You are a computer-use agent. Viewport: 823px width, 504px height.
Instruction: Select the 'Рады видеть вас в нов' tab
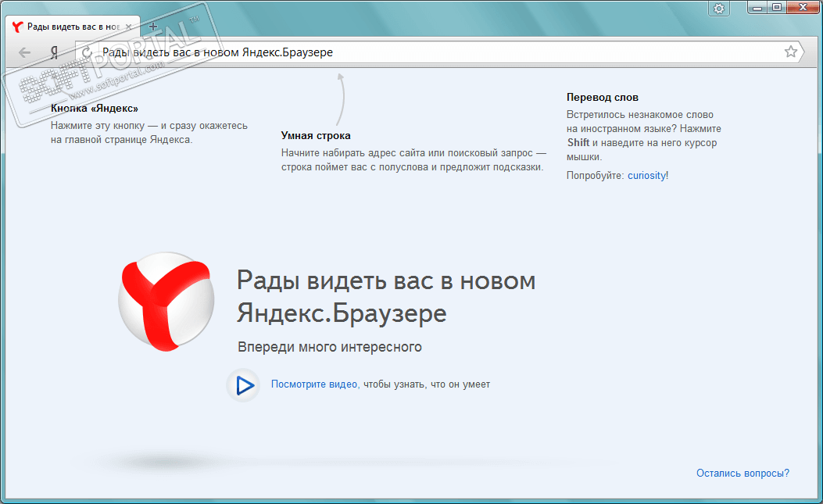pos(73,27)
